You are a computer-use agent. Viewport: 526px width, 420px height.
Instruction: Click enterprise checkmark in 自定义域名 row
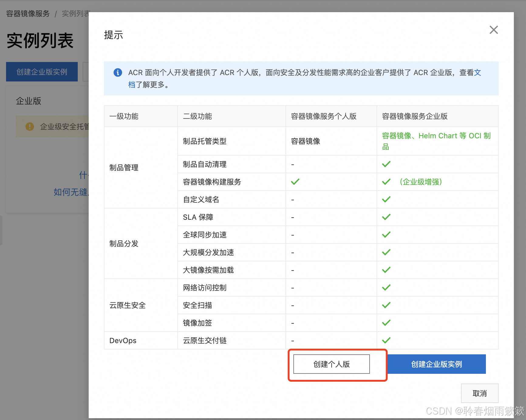(x=386, y=199)
